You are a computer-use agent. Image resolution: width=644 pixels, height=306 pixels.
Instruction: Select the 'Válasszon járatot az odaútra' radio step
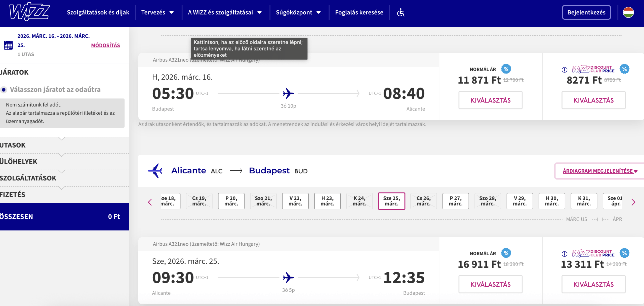coord(4,90)
